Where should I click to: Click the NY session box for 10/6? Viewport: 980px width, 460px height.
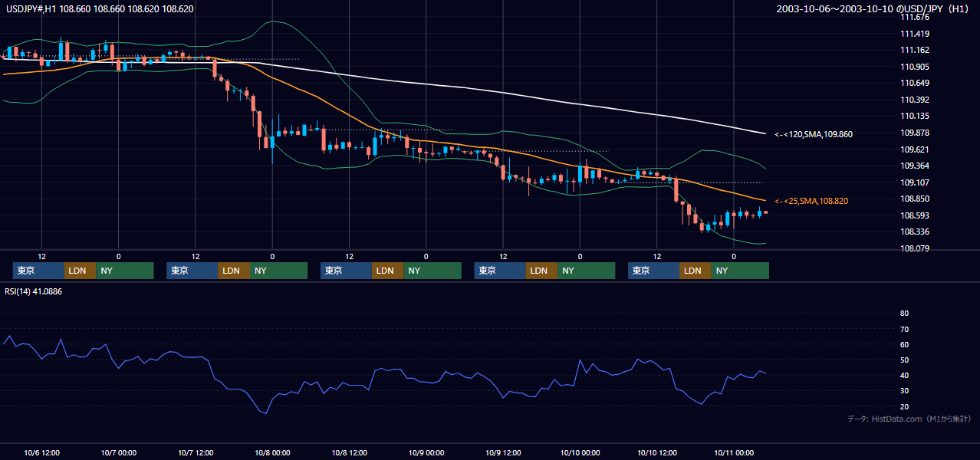[x=124, y=271]
